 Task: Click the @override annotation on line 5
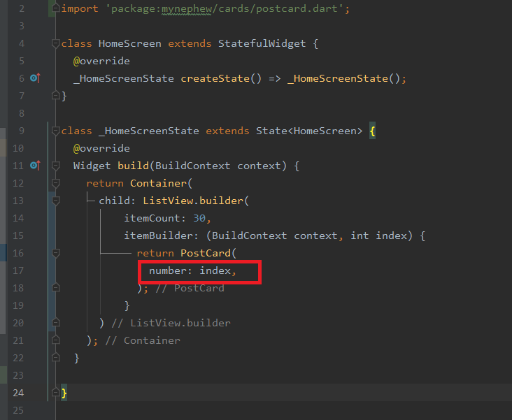click(x=101, y=61)
